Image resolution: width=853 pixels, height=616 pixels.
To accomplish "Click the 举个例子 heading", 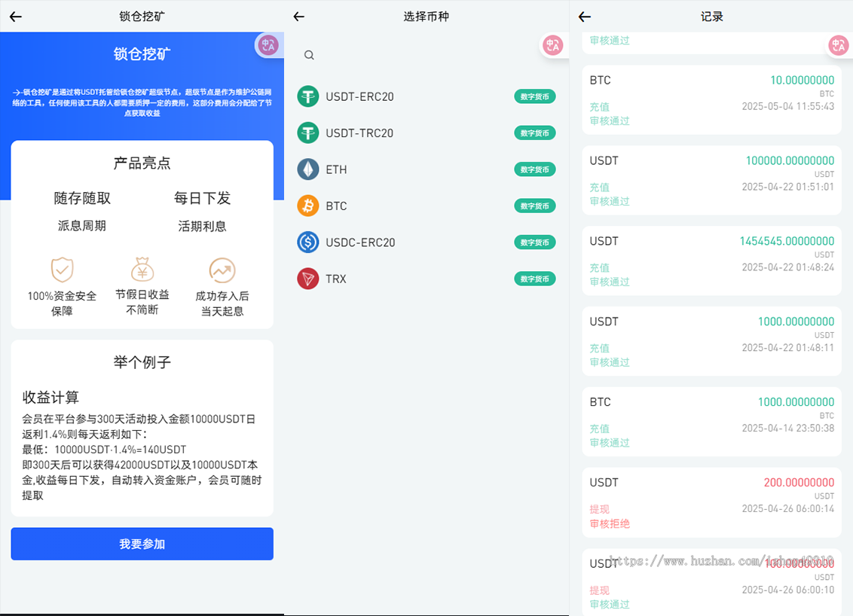I will pyautogui.click(x=142, y=362).
